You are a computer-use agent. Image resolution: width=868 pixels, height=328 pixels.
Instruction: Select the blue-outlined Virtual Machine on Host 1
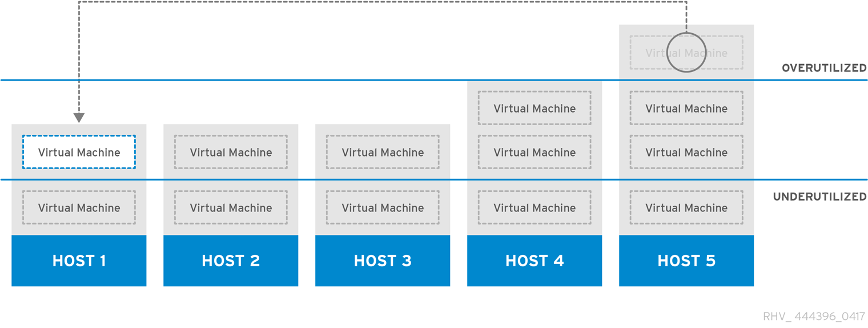[79, 152]
